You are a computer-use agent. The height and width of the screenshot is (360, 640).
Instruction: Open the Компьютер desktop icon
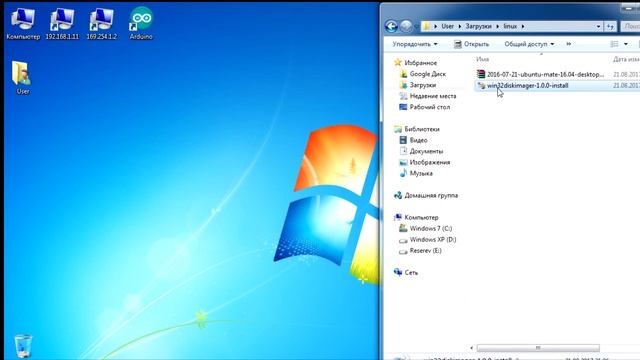pos(23,24)
